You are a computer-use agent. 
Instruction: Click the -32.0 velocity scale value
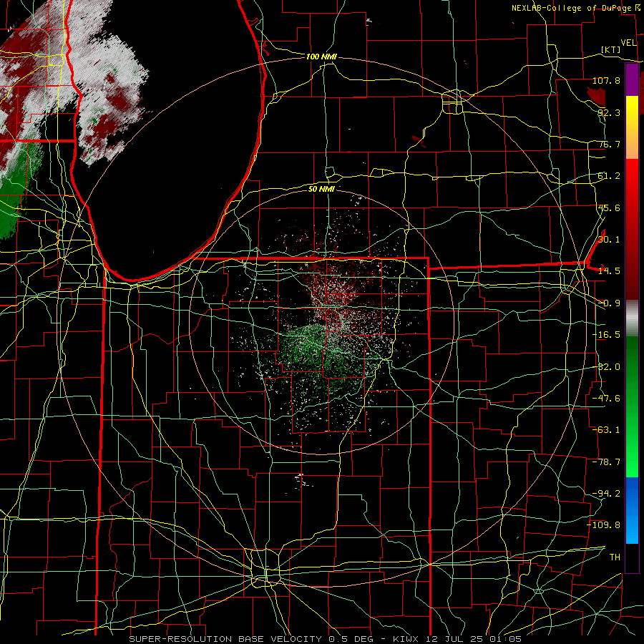[x=606, y=367]
